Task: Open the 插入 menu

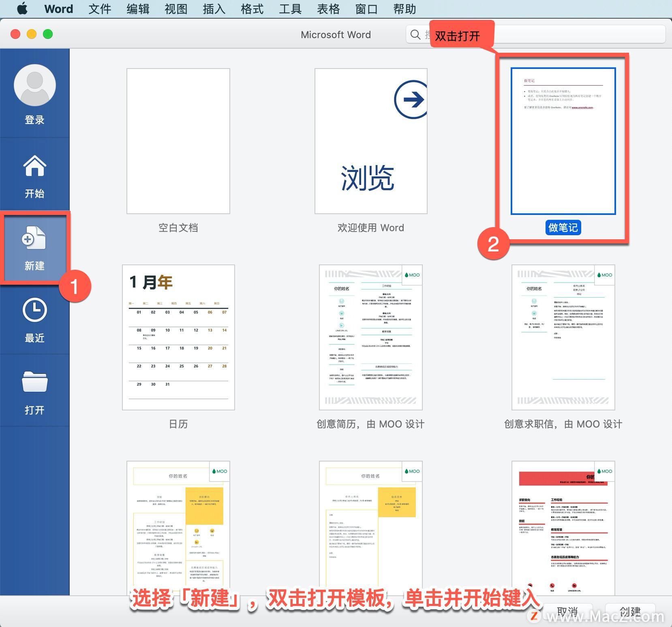Action: coord(214,9)
